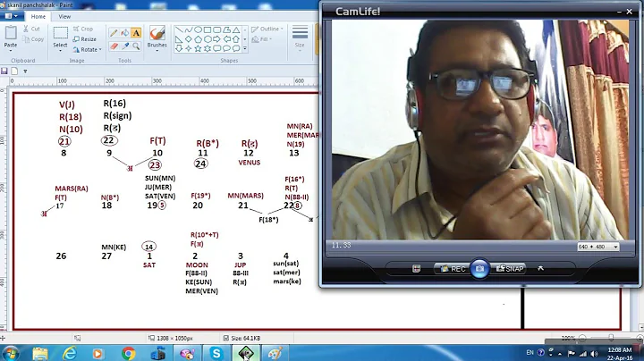Click the zoom out minus button
Screen dimensions: 644x361
coord(582,338)
